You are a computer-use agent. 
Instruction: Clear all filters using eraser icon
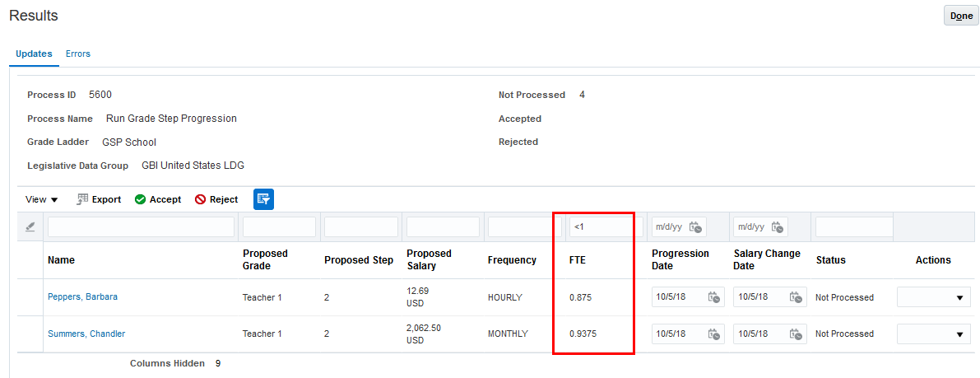coord(30,226)
